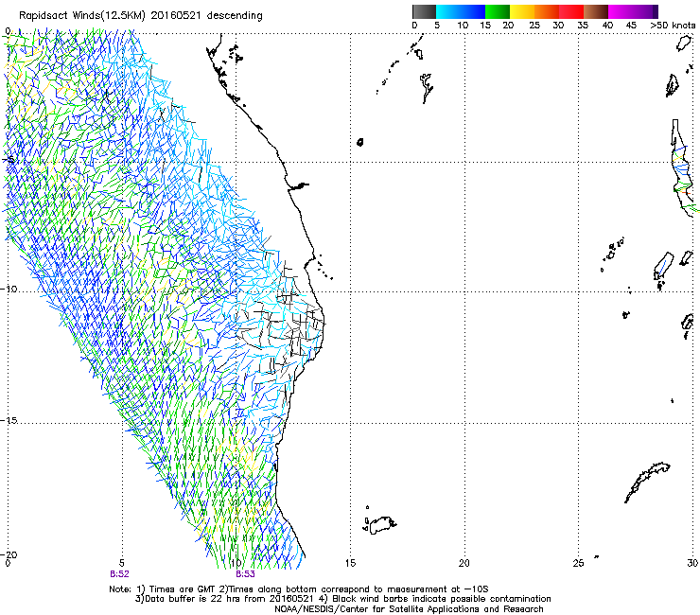Click the large island outline near 16E, 18S

pyautogui.click(x=382, y=525)
